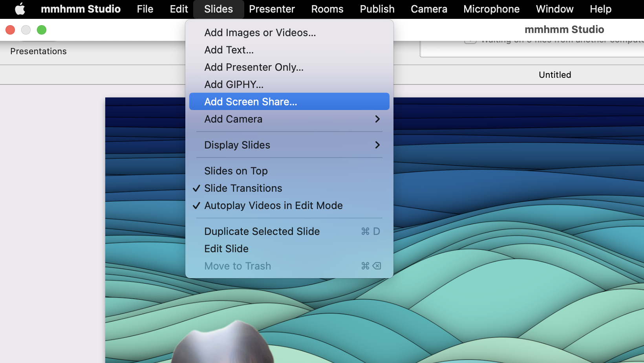Toggle Autoplay Videos in Edit Mode
Viewport: 644px width, 363px height.
pyautogui.click(x=289, y=205)
